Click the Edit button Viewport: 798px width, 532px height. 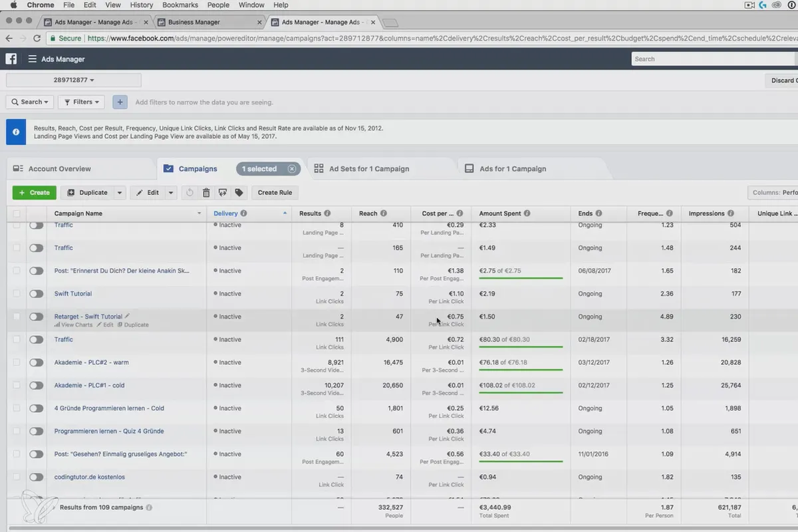[x=148, y=193]
